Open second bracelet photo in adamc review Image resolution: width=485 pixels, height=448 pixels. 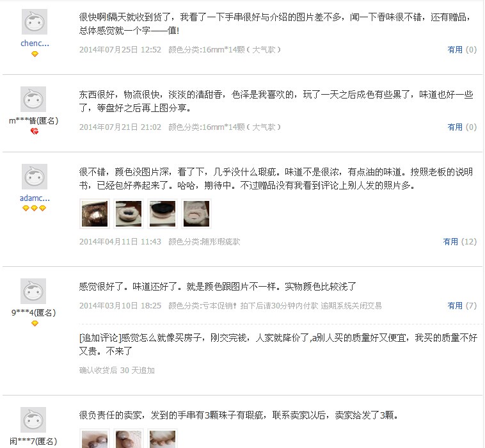129,214
